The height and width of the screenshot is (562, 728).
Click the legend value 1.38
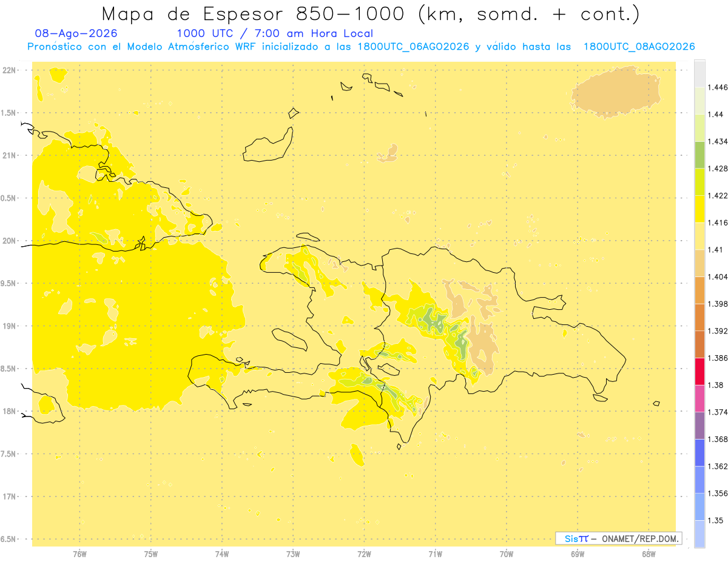[x=715, y=385]
